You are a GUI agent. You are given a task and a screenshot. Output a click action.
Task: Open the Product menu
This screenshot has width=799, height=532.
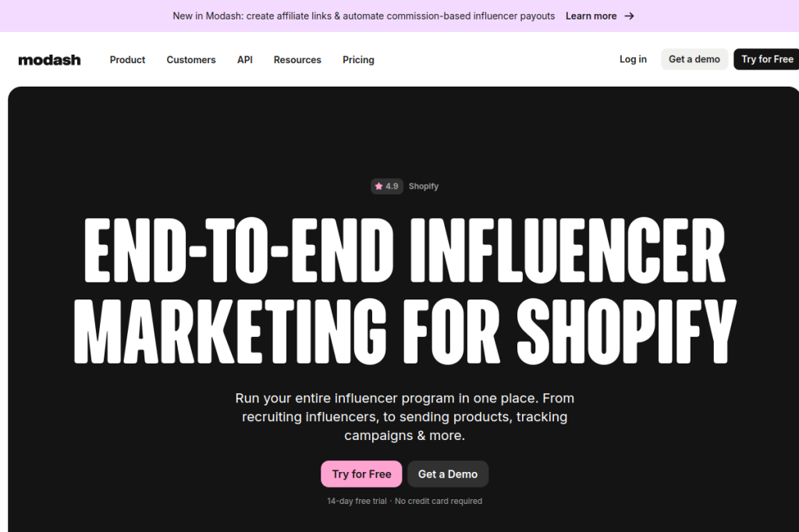127,59
